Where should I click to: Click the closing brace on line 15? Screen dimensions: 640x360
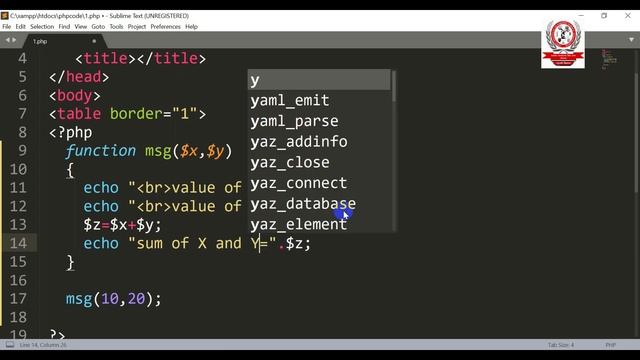coord(70,262)
